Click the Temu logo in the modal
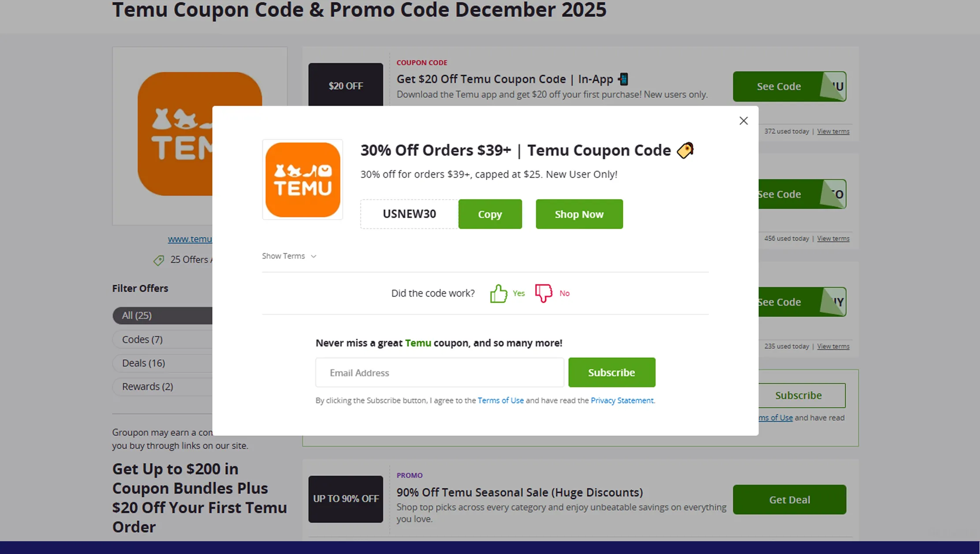 tap(302, 179)
